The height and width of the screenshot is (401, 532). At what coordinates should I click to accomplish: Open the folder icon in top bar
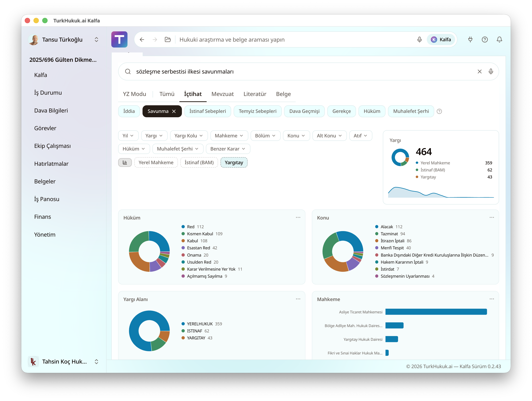pyautogui.click(x=168, y=40)
